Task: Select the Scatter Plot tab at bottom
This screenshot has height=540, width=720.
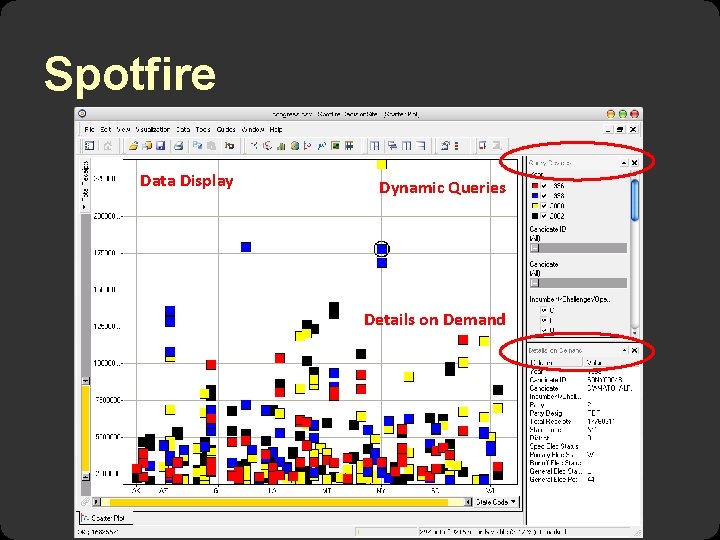Action: tap(104, 518)
